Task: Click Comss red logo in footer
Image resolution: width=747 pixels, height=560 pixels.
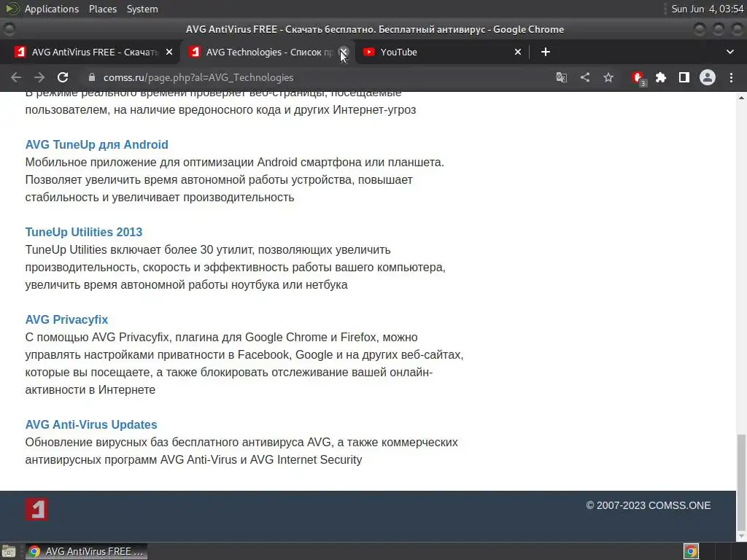Action: point(36,510)
